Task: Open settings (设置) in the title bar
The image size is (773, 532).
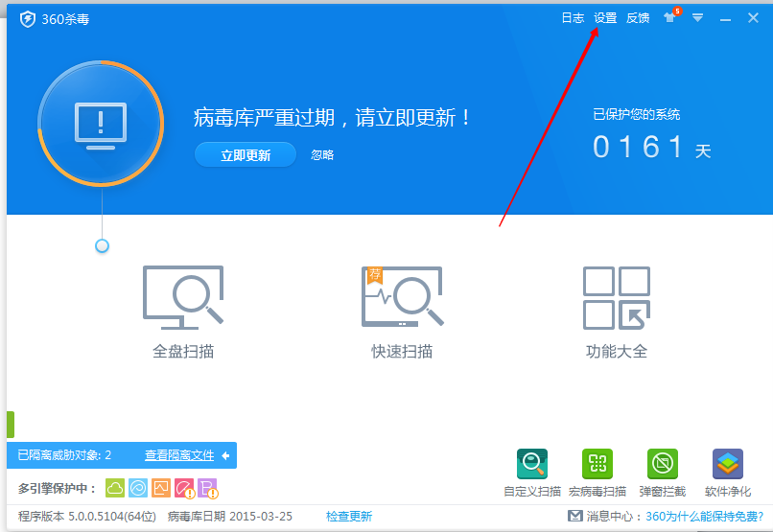Action: pyautogui.click(x=605, y=17)
